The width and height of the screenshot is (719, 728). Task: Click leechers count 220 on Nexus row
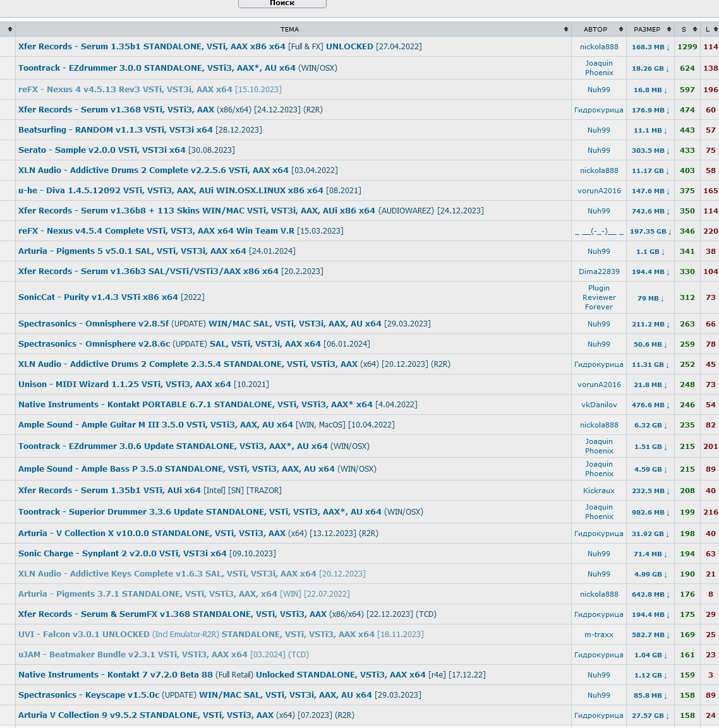[x=710, y=230]
